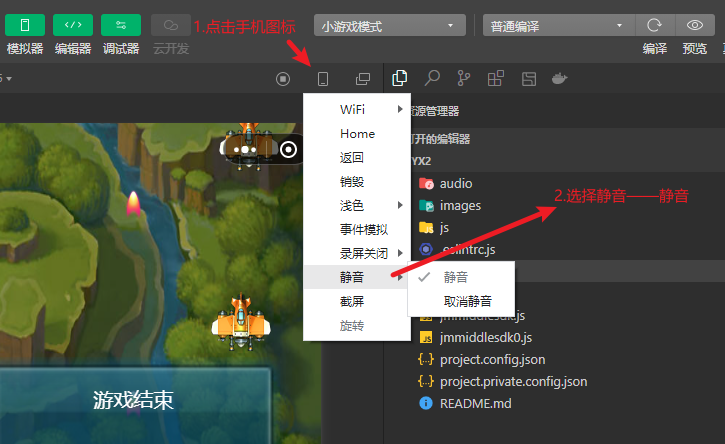Select 返回 in the device menu

pyautogui.click(x=357, y=158)
